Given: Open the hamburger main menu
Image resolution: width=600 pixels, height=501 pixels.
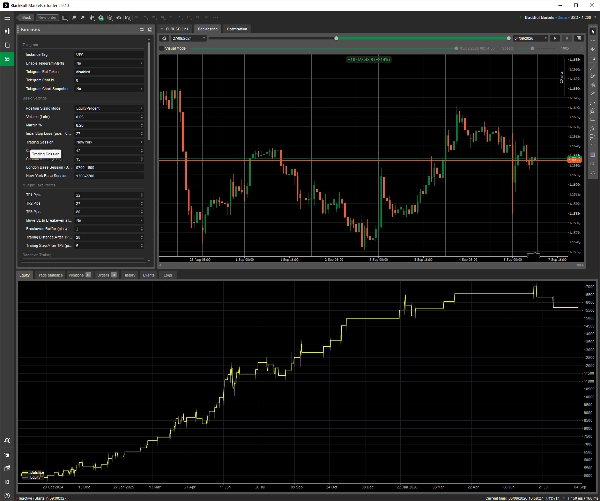Looking at the screenshot, I should point(7,18).
